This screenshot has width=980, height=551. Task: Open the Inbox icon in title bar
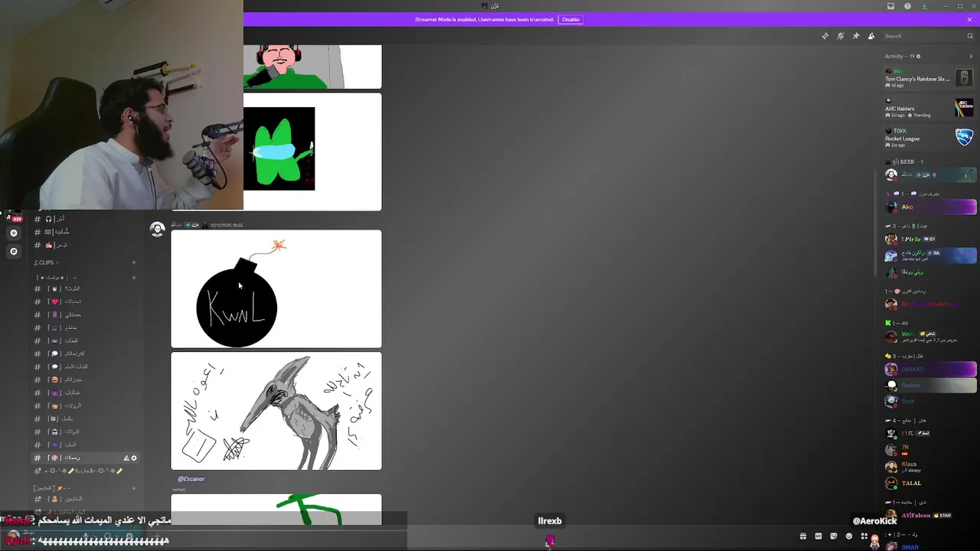[x=890, y=6]
